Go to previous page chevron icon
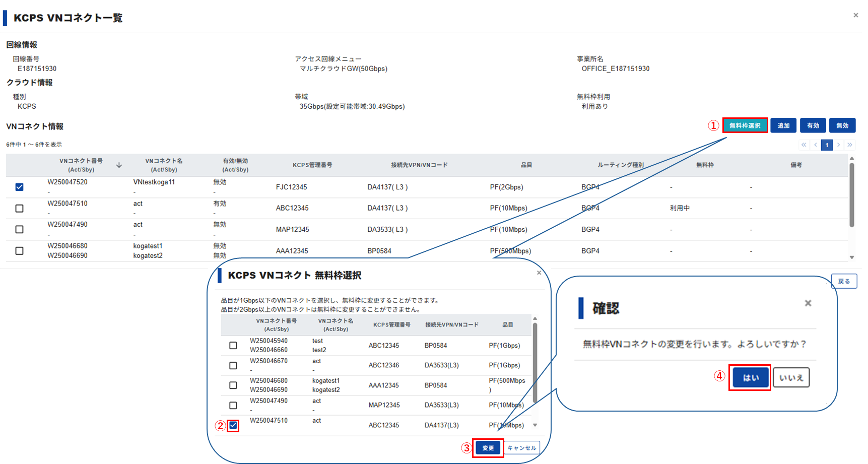 pos(815,145)
